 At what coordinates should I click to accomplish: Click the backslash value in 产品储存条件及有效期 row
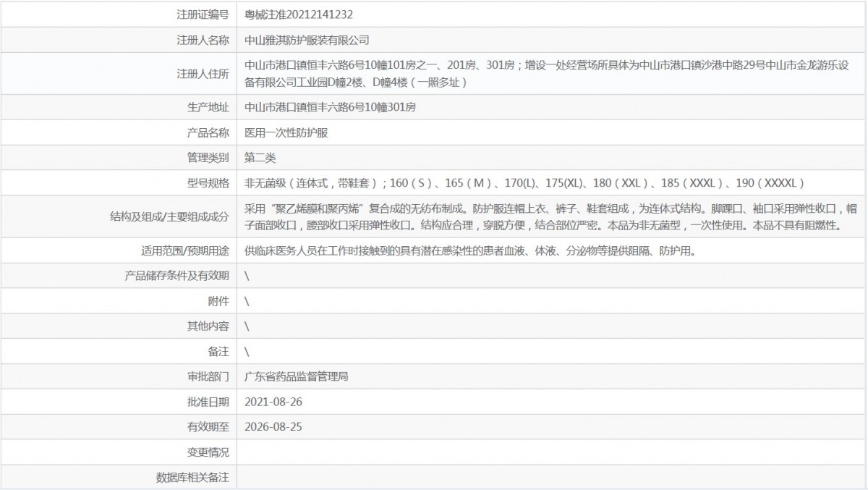(247, 276)
